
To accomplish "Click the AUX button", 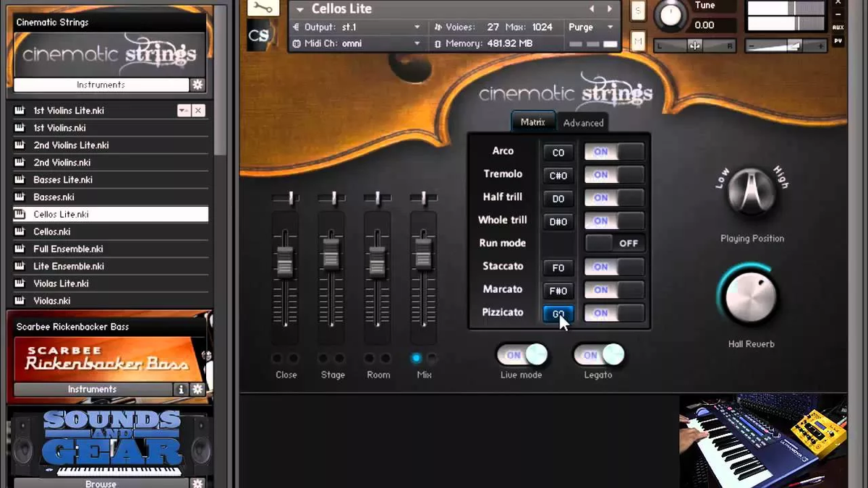I will 838,27.
